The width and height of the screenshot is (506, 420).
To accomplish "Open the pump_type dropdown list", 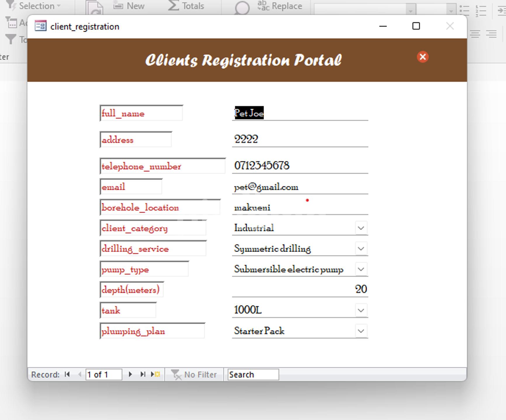I will click(361, 269).
